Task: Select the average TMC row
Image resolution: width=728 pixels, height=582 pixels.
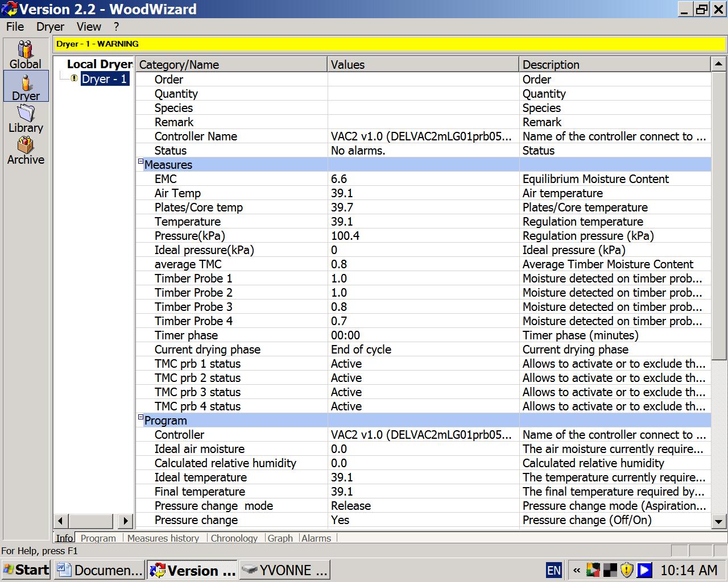Action: [x=423, y=264]
